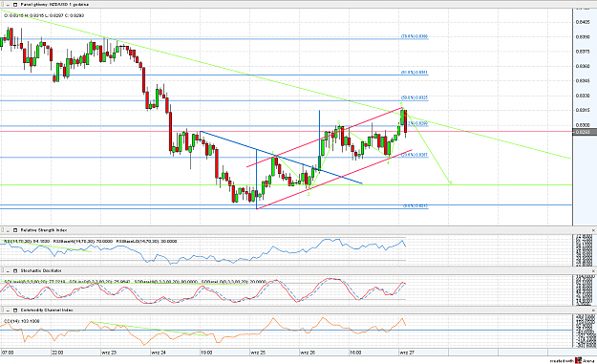This screenshot has height=364, width=597.
Task: Click the 10:00 time axis label
Action: (206, 353)
